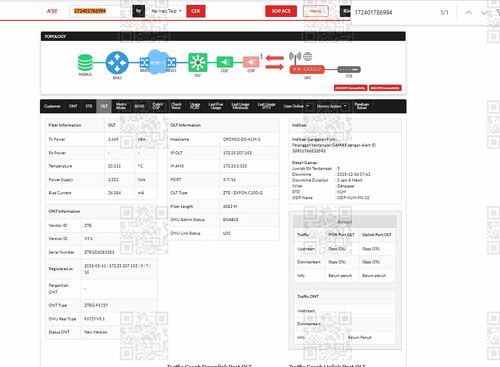Click the IP OLT value 172.25.207.152
The height and width of the screenshot is (367, 500).
(237, 153)
